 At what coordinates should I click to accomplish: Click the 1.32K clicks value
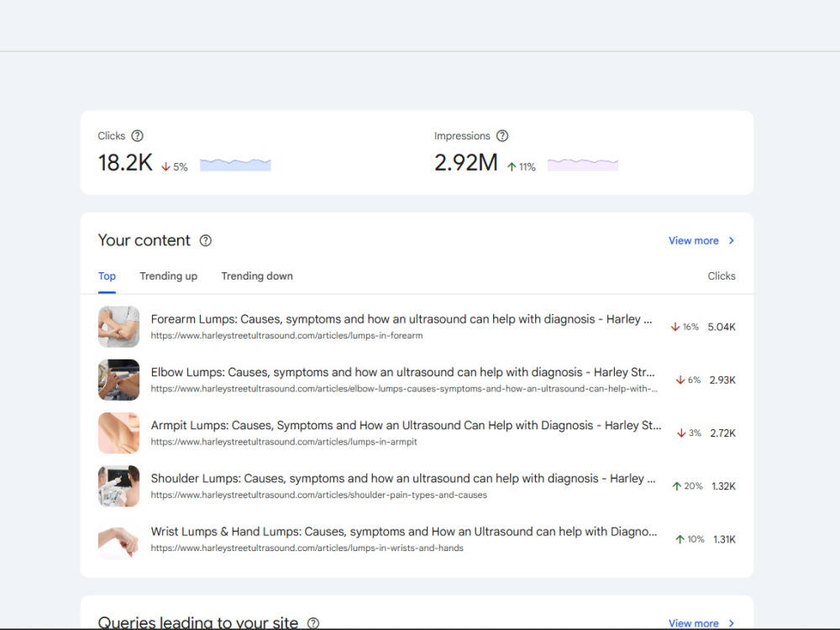724,486
